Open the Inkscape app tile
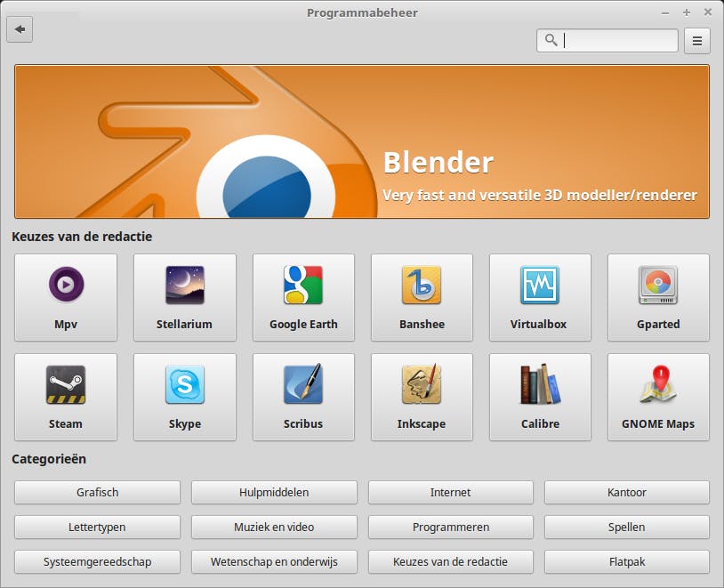This screenshot has width=724, height=588. click(x=422, y=398)
